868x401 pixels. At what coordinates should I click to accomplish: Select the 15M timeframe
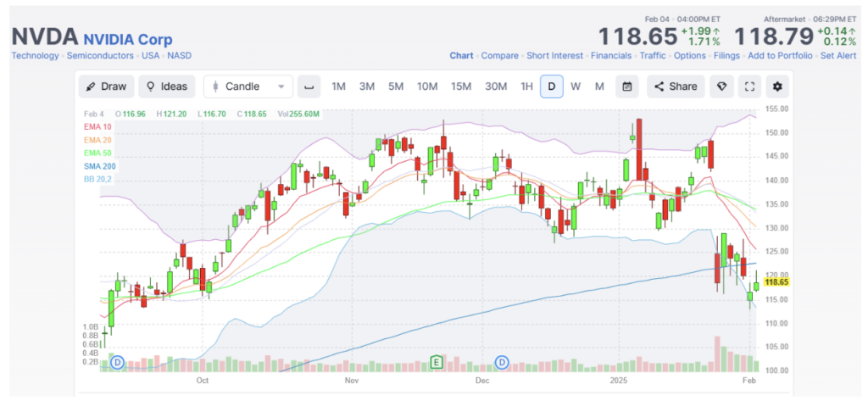pyautogui.click(x=460, y=86)
